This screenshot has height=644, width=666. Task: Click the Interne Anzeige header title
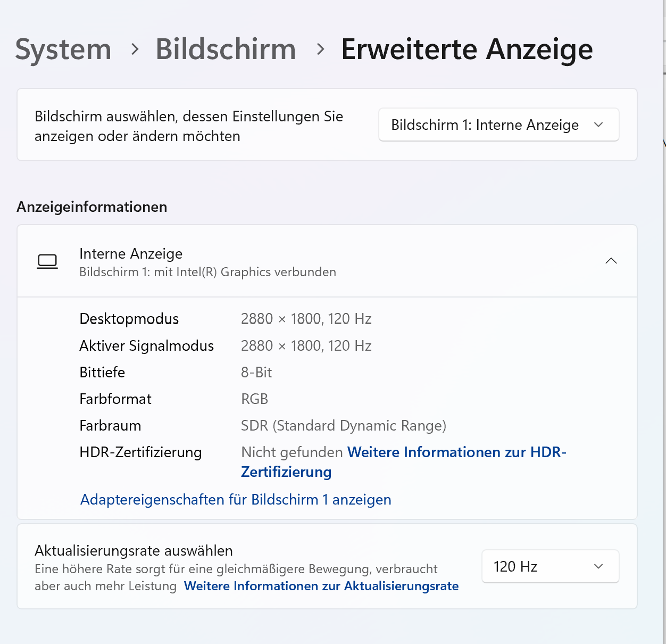pyautogui.click(x=131, y=254)
